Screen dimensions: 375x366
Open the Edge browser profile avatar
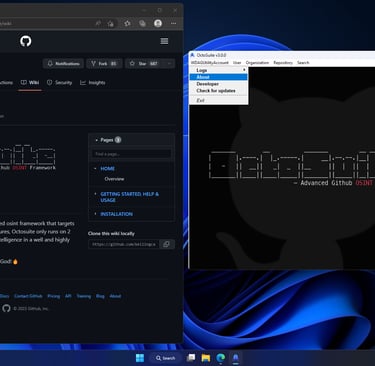click(158, 23)
